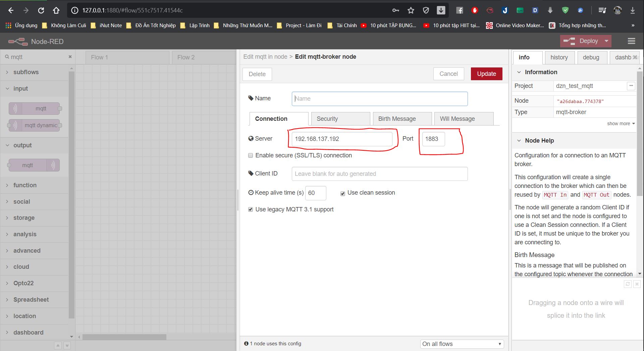Image resolution: width=644 pixels, height=351 pixels.
Task: Delete the mqtt-broker config node
Action: pyautogui.click(x=257, y=74)
